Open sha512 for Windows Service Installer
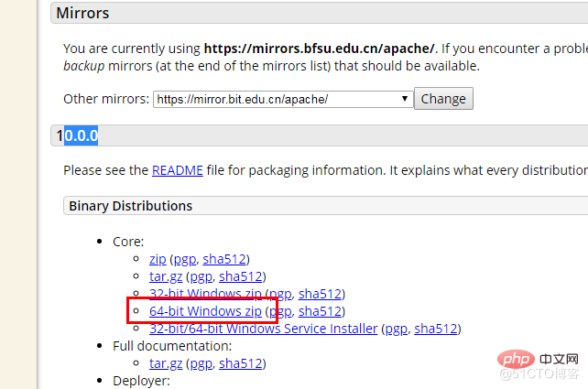588x389 pixels. pos(436,329)
